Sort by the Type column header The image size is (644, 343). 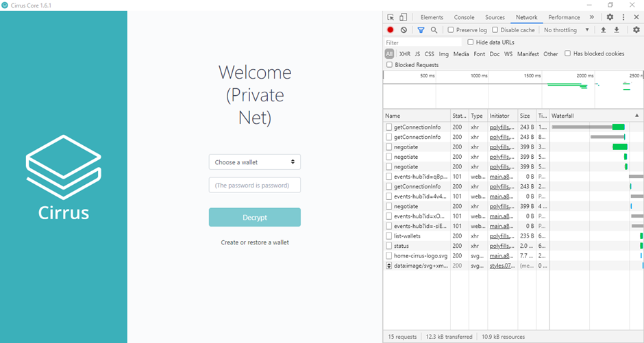[x=478, y=116]
